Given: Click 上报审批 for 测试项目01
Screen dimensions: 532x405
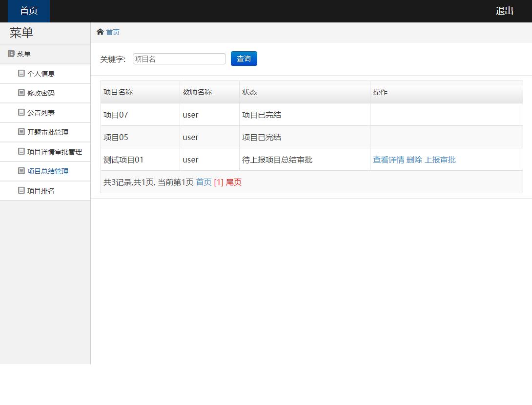Looking at the screenshot, I should (x=440, y=160).
